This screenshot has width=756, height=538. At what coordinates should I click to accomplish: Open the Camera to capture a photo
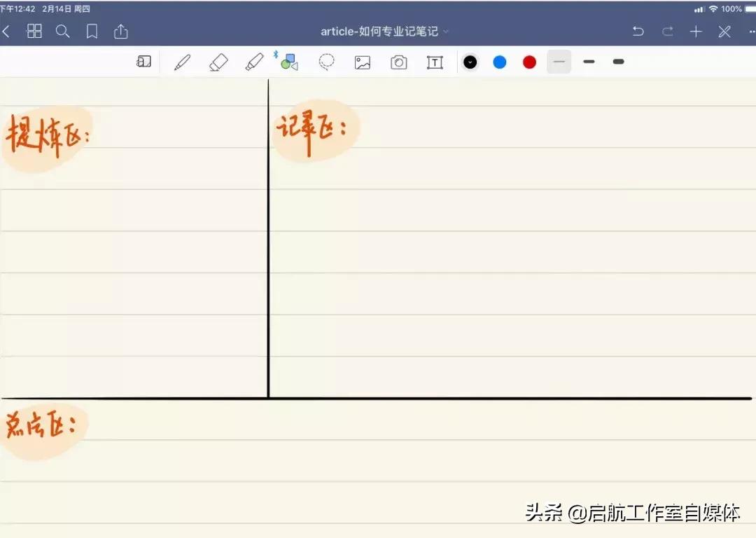pyautogui.click(x=398, y=62)
